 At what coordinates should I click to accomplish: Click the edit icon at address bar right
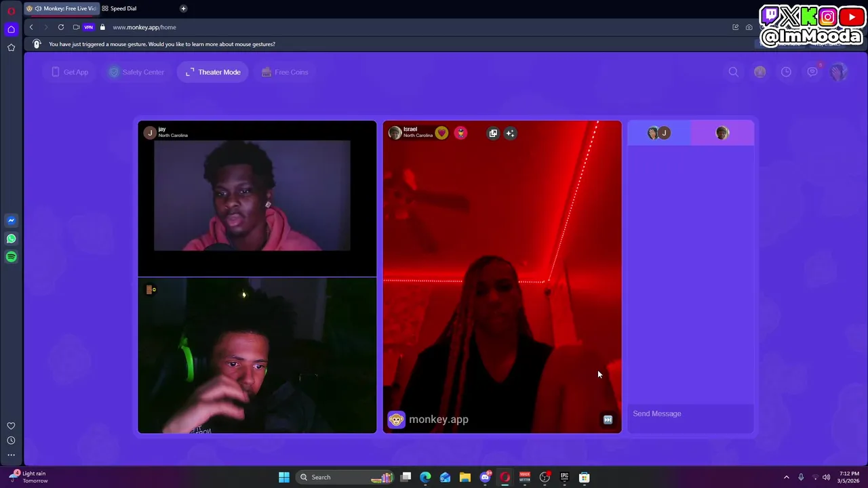tap(735, 27)
